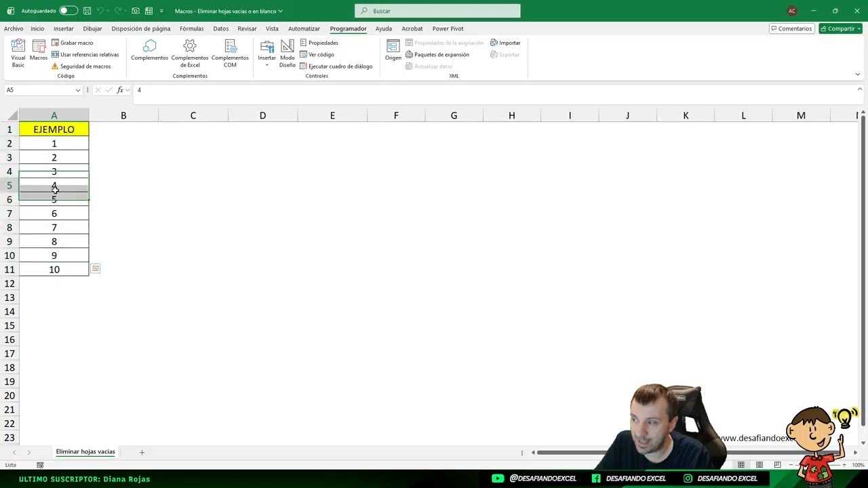Viewport: 868px width, 488px height.
Task: Switch to the Inicio tab
Action: 37,28
